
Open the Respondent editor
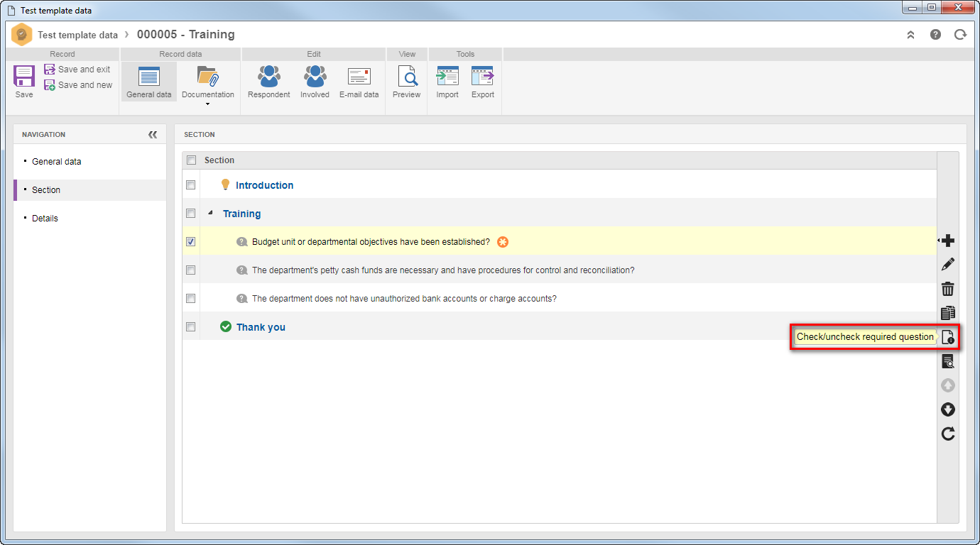[x=268, y=82]
